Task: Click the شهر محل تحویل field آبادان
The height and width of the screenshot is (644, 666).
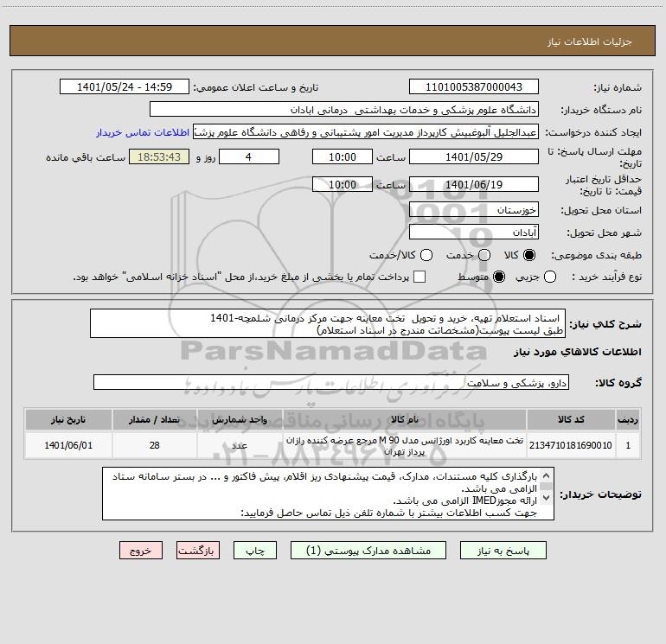Action: coord(474,233)
